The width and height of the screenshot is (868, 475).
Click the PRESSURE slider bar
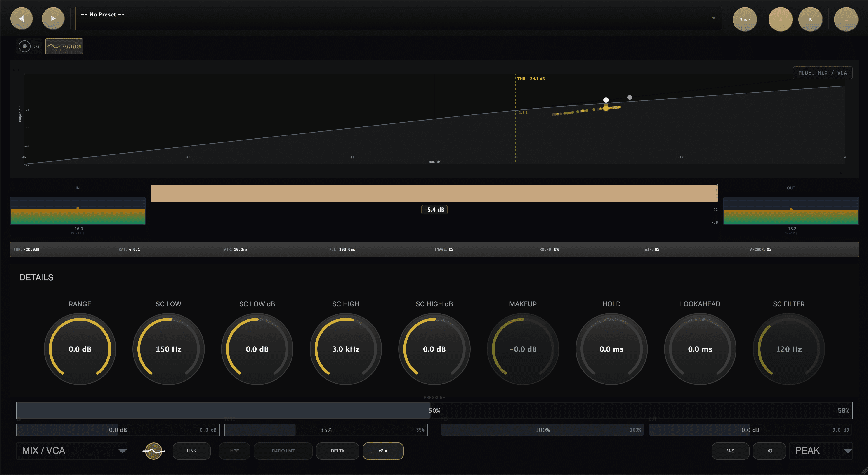pos(434,410)
